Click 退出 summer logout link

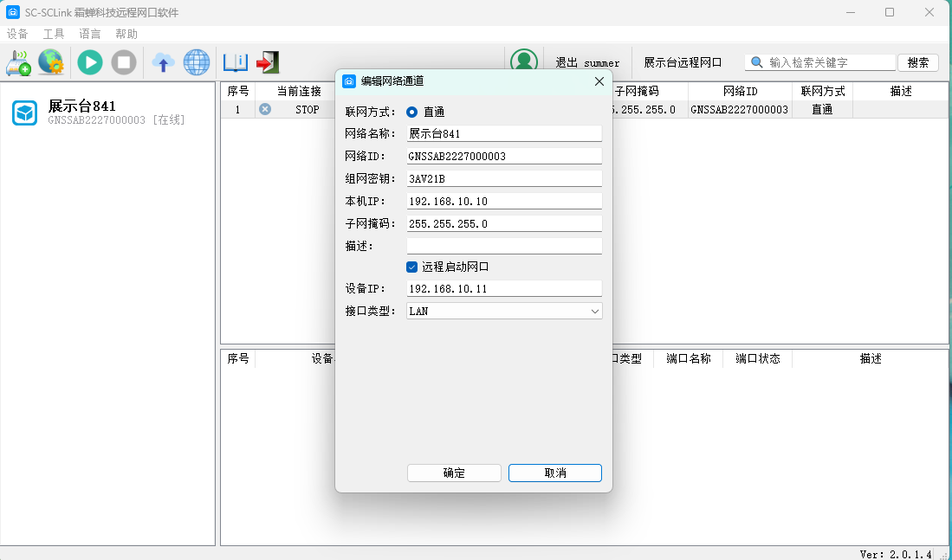point(587,62)
